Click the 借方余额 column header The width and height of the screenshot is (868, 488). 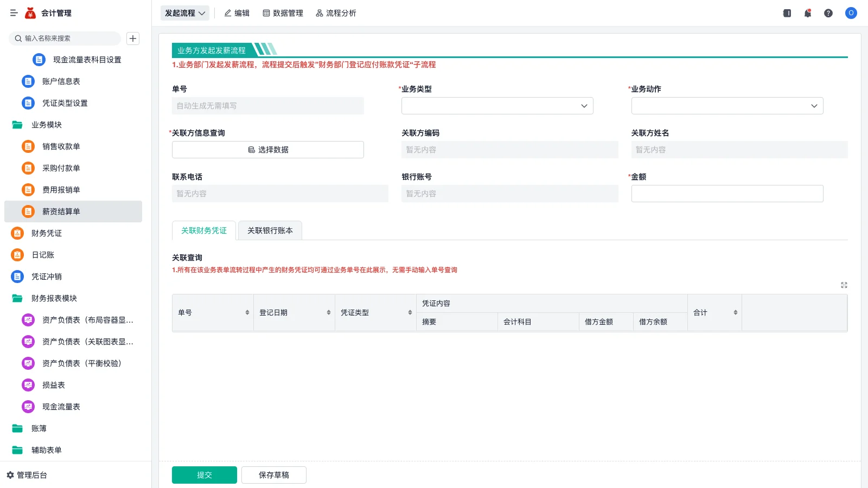660,322
